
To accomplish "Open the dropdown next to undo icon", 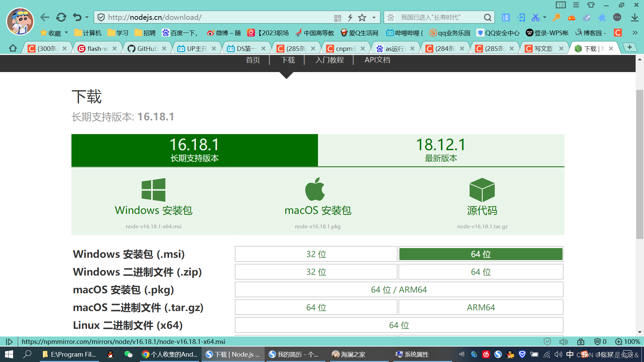I will pos(87,17).
